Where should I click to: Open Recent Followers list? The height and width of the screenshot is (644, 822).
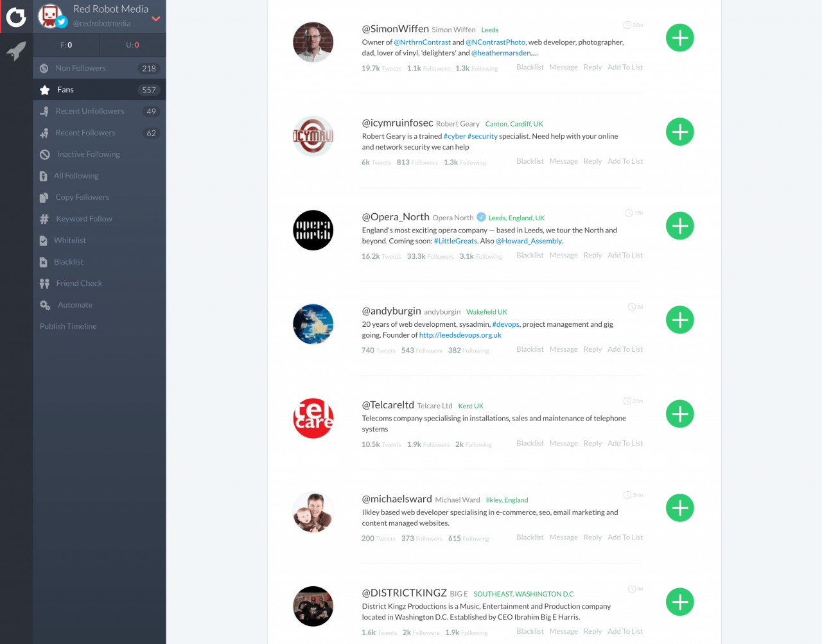100,133
